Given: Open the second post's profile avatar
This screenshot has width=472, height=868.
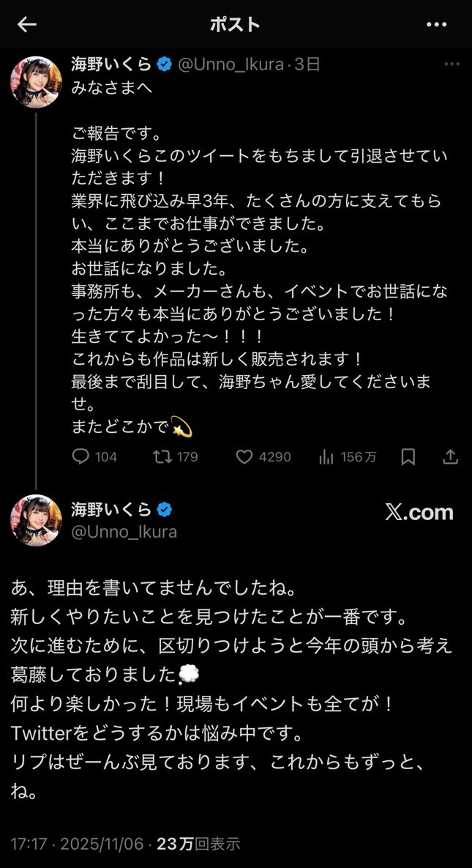Looking at the screenshot, I should click(36, 520).
